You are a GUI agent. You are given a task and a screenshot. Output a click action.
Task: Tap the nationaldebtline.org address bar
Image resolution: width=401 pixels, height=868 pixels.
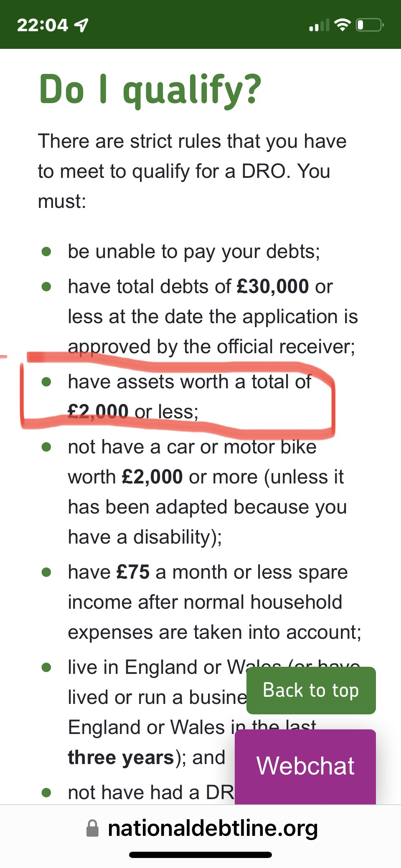pos(200,828)
